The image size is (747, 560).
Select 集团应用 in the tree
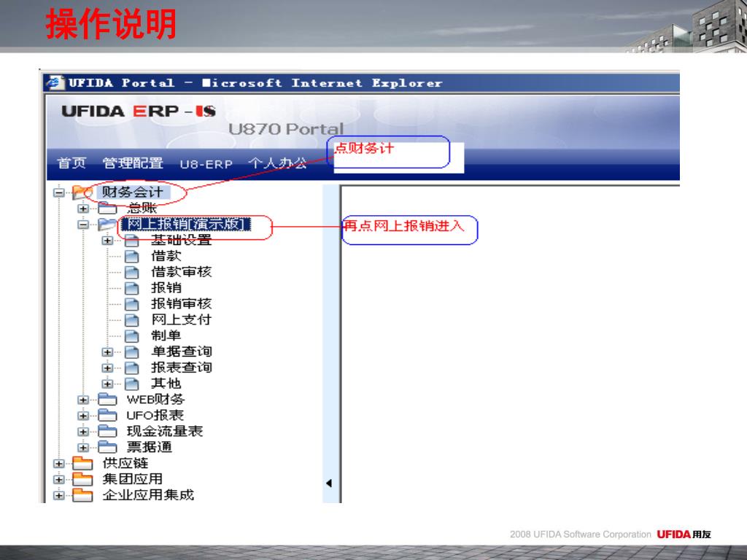pyautogui.click(x=132, y=479)
